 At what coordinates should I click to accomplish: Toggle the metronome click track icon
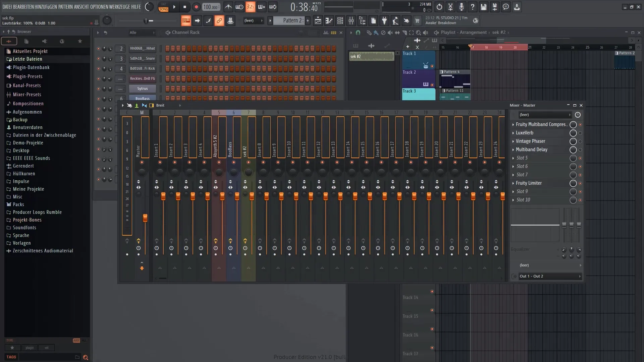228,7
